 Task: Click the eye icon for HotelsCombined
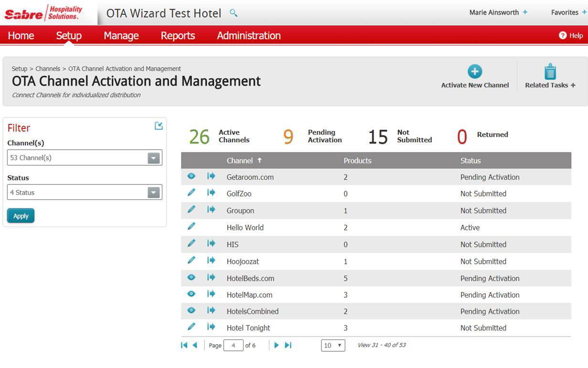click(x=192, y=311)
